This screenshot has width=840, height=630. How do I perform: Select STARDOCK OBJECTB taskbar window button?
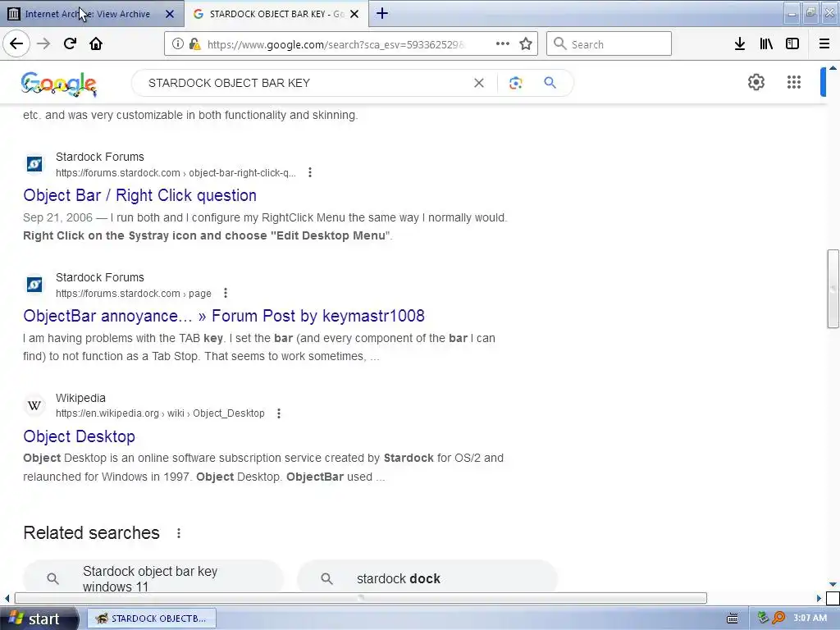151,619
